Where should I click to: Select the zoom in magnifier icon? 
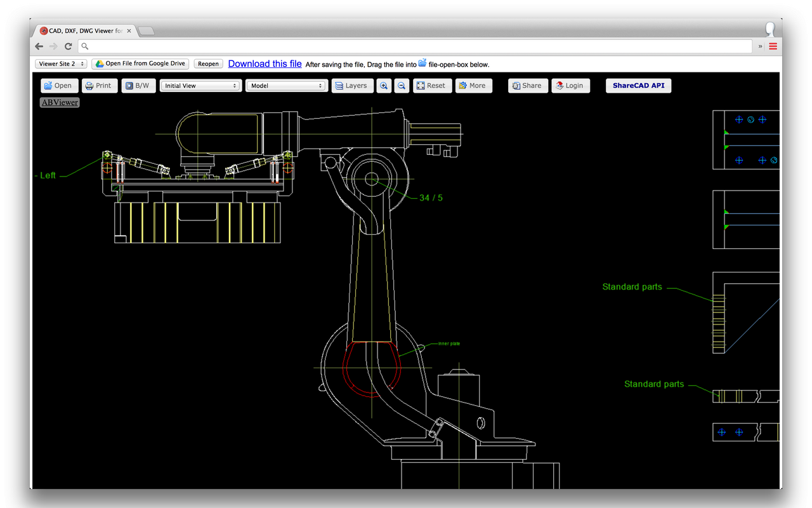(x=383, y=85)
